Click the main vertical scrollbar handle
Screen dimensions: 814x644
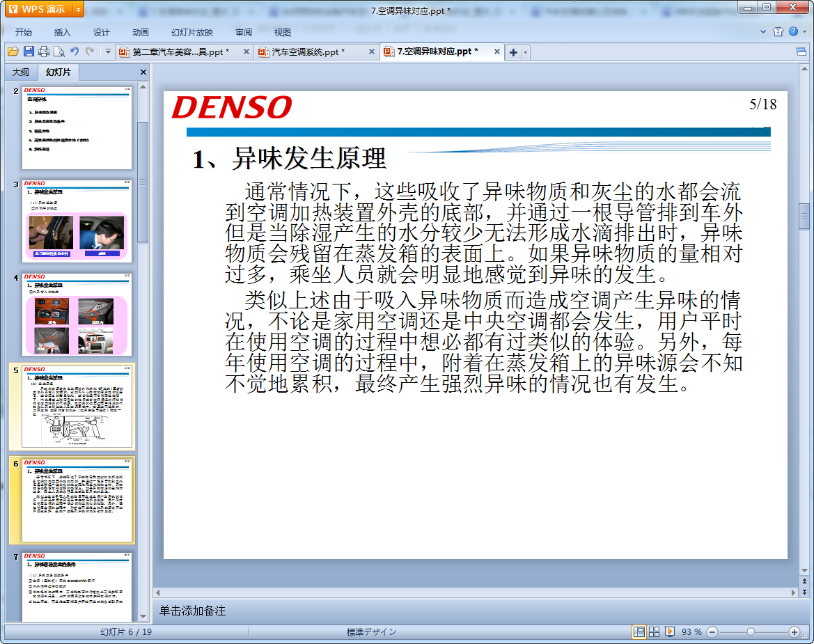pos(804,216)
